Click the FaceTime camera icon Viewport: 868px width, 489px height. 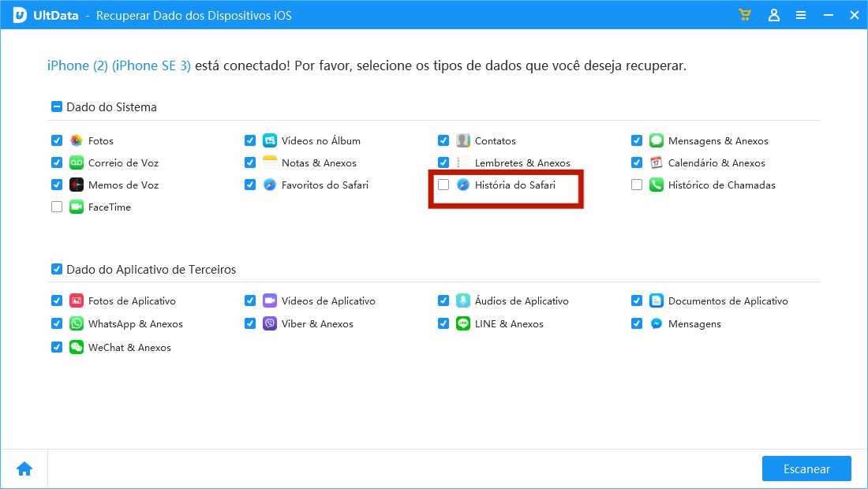coord(77,207)
